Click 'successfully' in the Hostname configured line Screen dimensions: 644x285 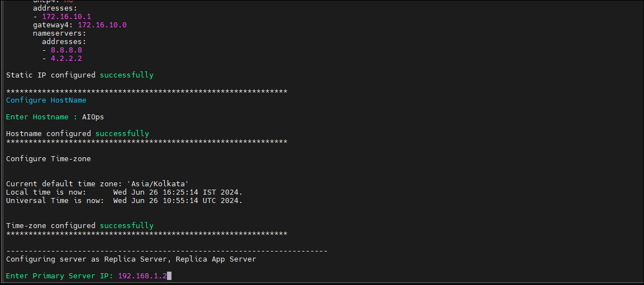(x=122, y=134)
